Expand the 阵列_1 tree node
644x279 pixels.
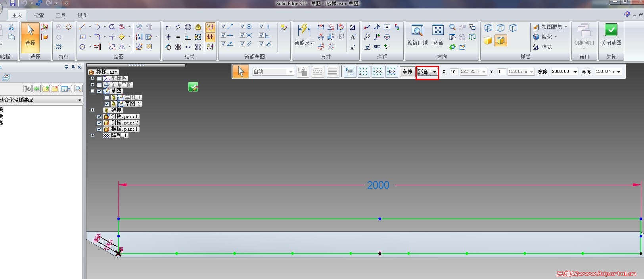[x=92, y=136]
